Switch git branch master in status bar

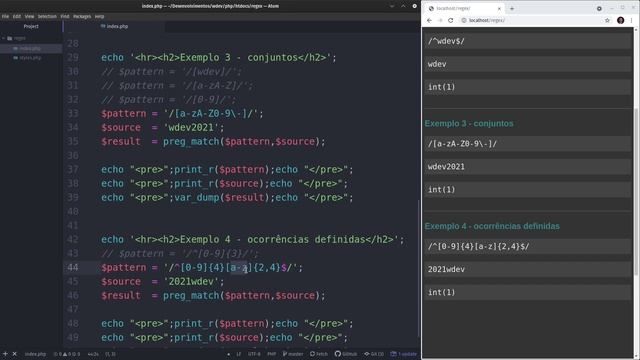click(x=293, y=354)
